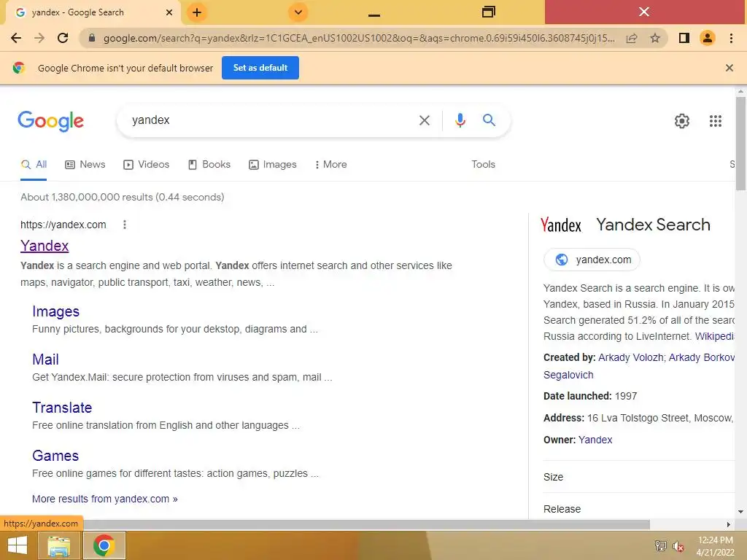Bookmark this page with the star icon

(x=655, y=38)
